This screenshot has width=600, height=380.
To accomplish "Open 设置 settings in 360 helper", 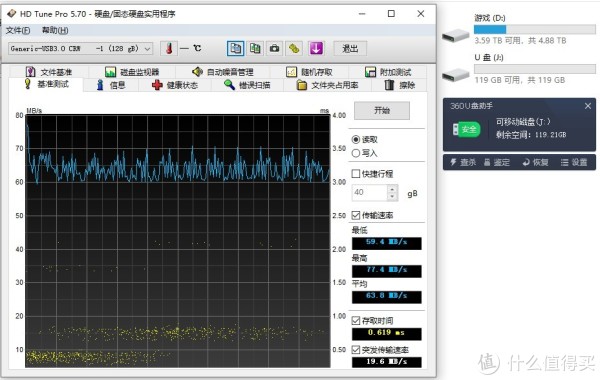I will 574,163.
